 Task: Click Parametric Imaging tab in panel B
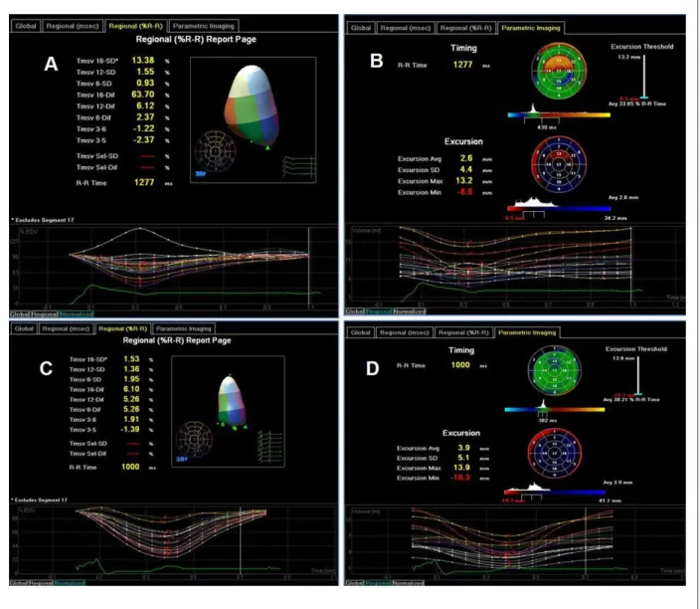[530, 28]
